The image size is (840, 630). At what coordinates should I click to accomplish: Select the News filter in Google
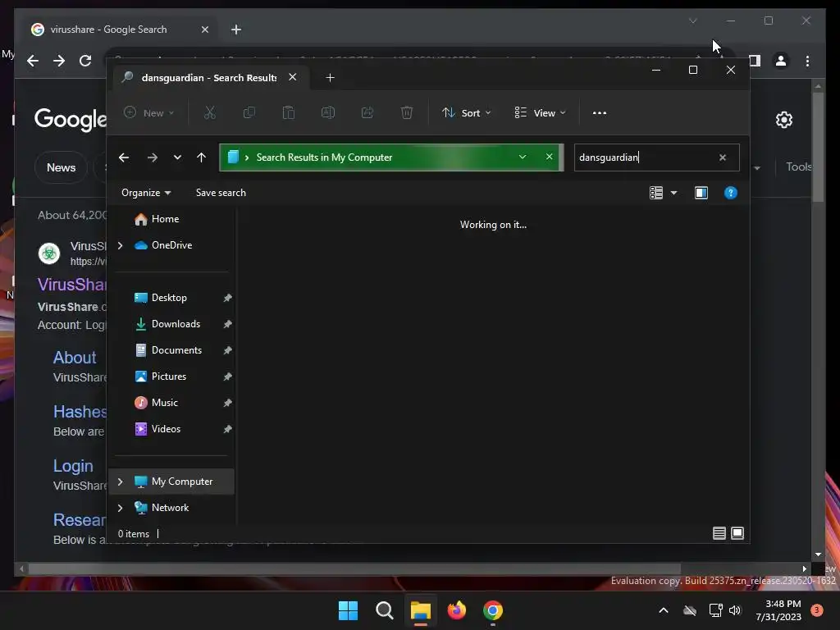(61, 167)
